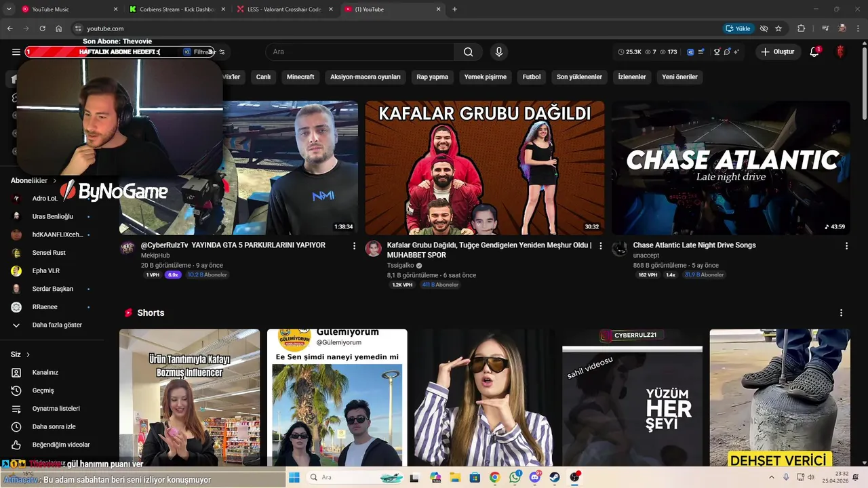
Task: Open Discord from the taskbar
Action: [535, 477]
